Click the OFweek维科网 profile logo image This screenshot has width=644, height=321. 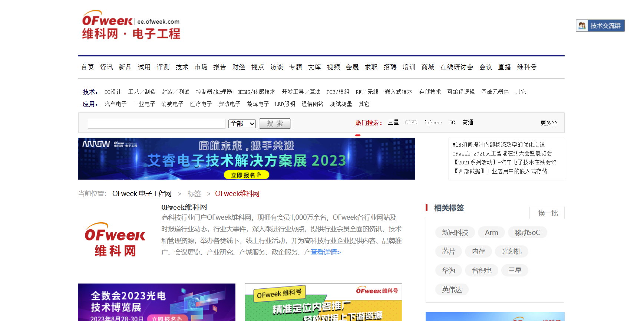115,240
